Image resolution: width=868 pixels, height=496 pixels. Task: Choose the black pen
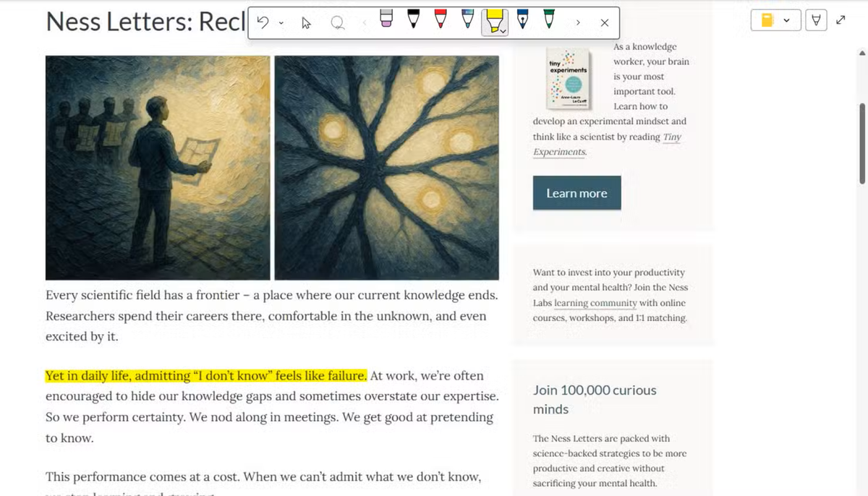(413, 20)
